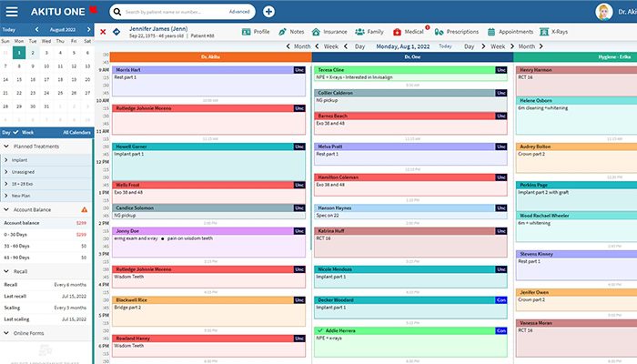Click the Prescriptions pills icon

439,32
